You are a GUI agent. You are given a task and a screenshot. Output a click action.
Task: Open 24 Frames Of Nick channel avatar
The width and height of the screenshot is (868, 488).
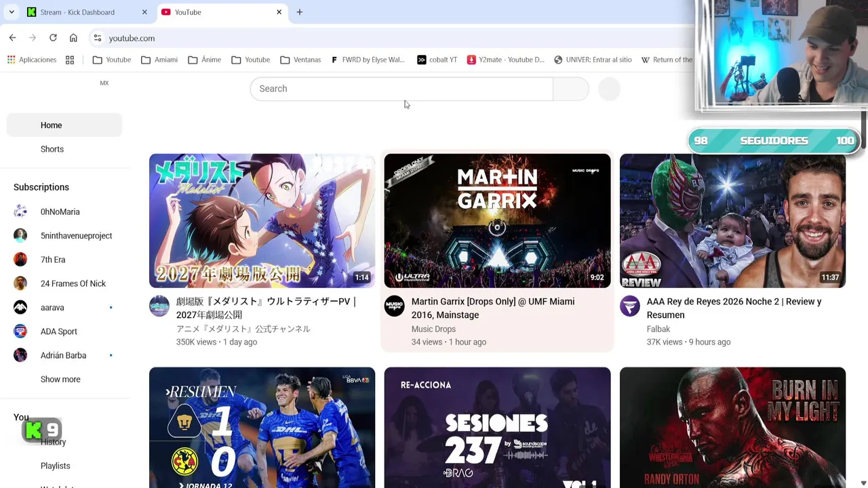(20, 283)
